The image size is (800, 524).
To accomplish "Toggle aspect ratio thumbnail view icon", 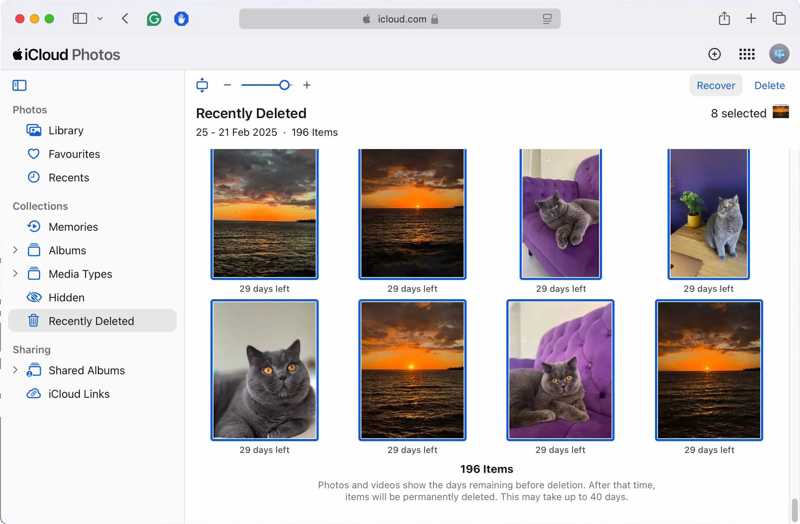I will [x=202, y=85].
